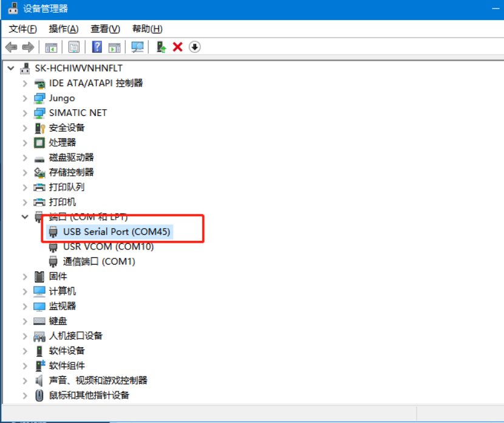Screen dimensions: 504x423
Task: Open the 查看(V) menu
Action: click(105, 29)
